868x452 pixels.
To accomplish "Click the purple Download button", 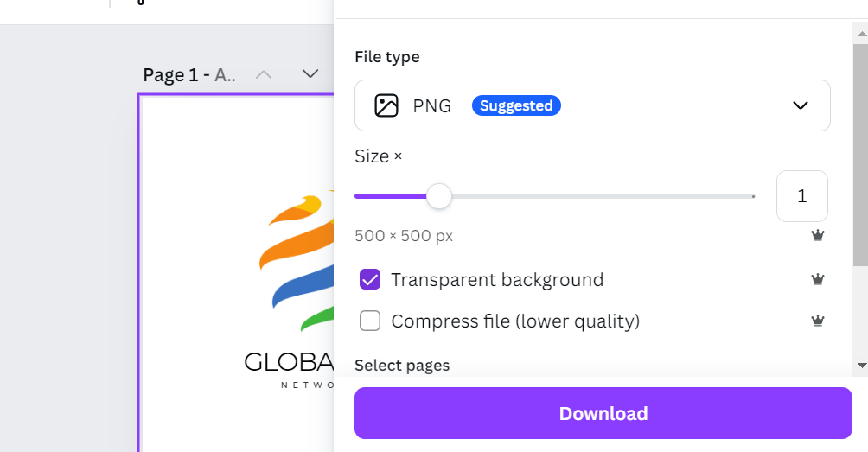I will tap(603, 413).
